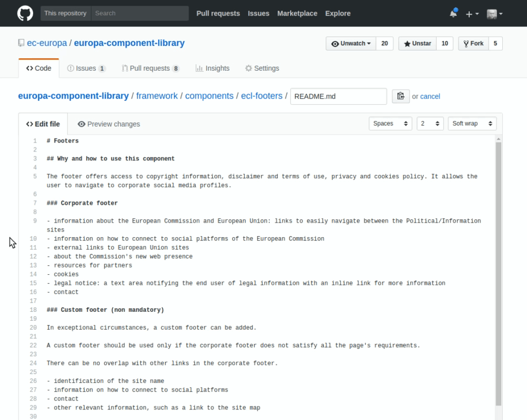
Task: Click the Pull requests tab merge icon
Action: (125, 68)
